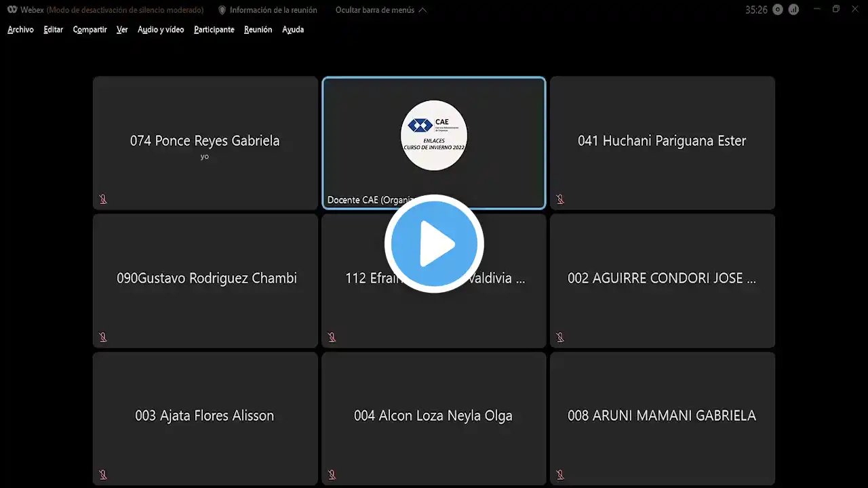Select participant name 074 Ponce Reyes Gabriela
Image resolution: width=868 pixels, height=488 pixels.
tap(205, 141)
